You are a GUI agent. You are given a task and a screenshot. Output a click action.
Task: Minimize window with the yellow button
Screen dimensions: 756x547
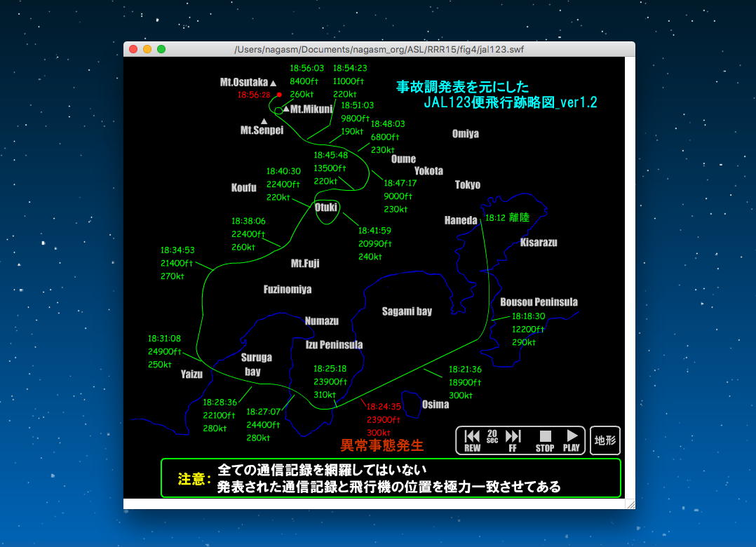point(147,49)
